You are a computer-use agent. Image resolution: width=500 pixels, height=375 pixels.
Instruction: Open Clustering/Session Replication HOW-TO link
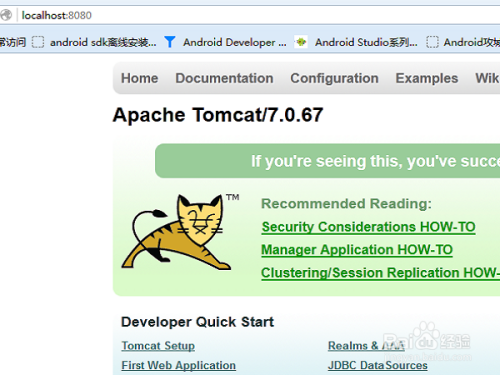pos(380,273)
